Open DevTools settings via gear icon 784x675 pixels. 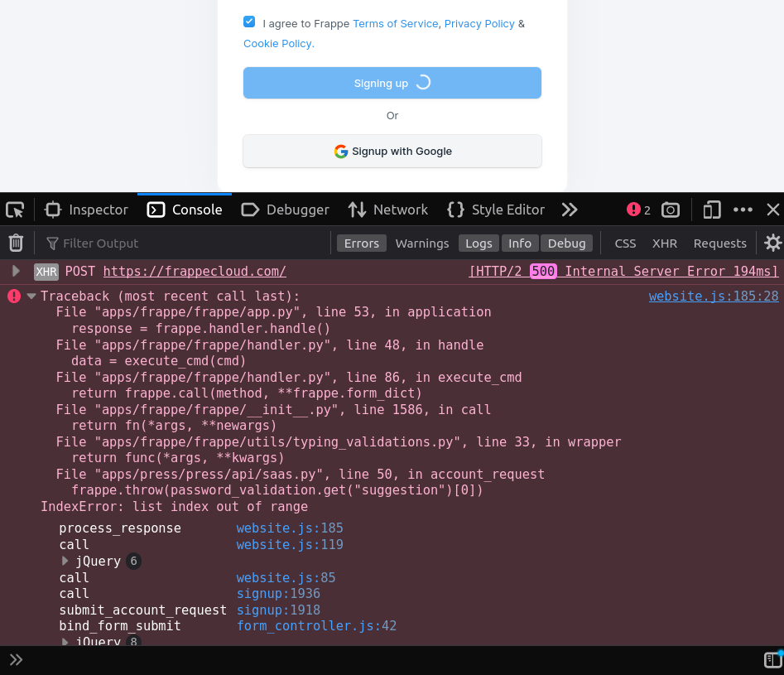[772, 243]
